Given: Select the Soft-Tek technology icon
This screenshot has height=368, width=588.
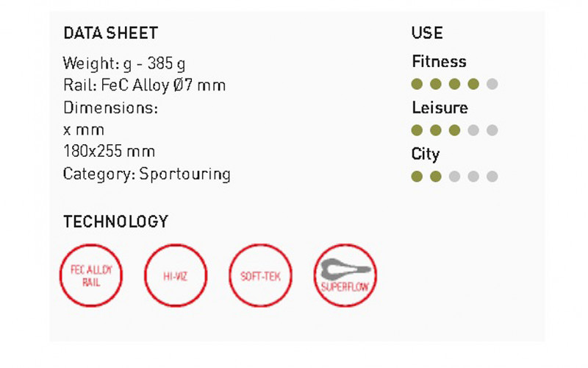Looking at the screenshot, I should tap(260, 276).
